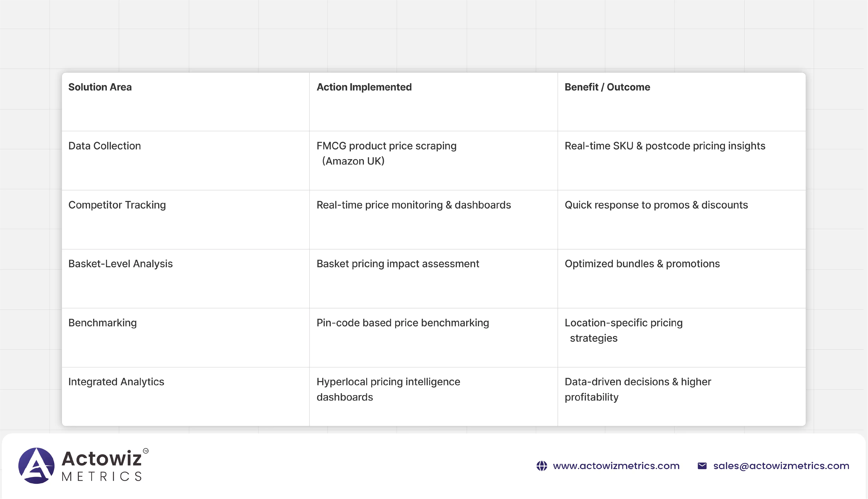
Task: Click the Actowiz Metrics logo emblem
Action: click(36, 465)
